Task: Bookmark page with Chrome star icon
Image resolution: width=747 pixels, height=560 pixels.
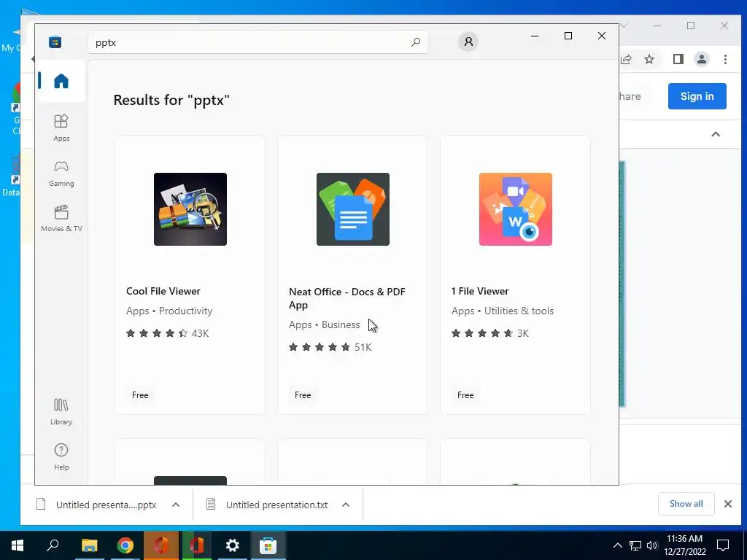Action: [x=649, y=59]
